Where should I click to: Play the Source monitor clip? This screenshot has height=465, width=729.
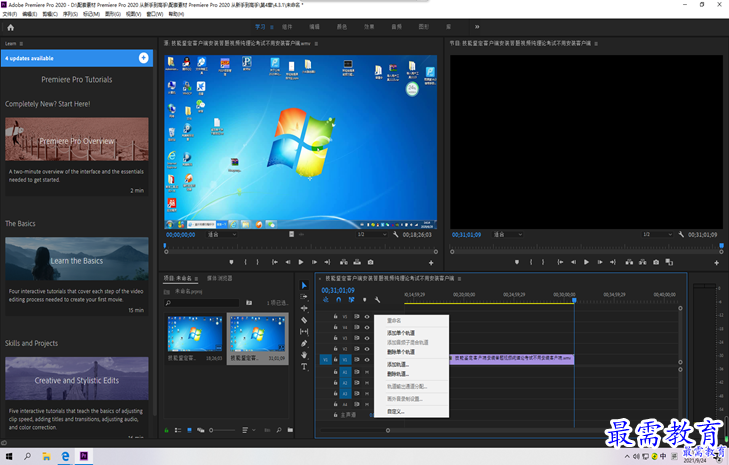coord(301,262)
